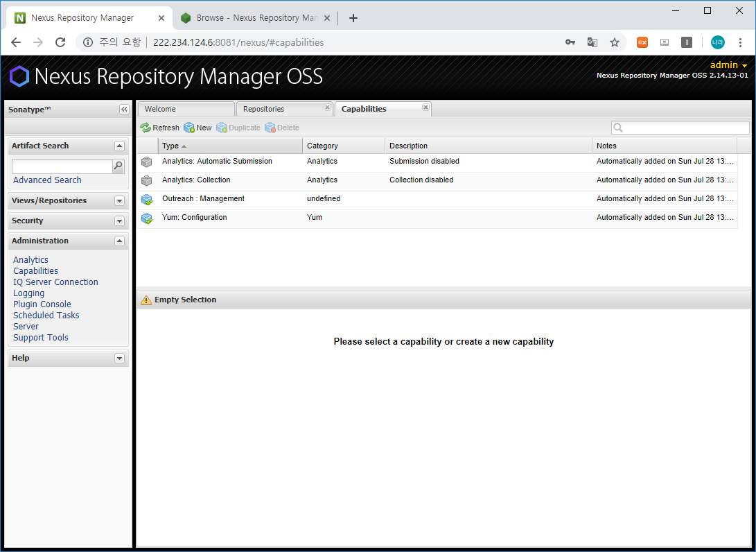Image resolution: width=756 pixels, height=552 pixels.
Task: Close the Browse - Nexus browser tab
Action: [327, 18]
